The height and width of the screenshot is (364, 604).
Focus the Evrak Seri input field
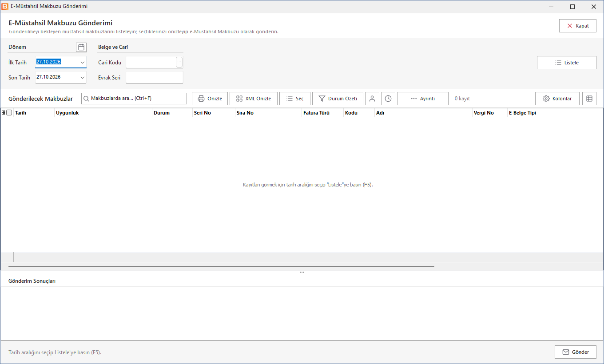click(155, 77)
